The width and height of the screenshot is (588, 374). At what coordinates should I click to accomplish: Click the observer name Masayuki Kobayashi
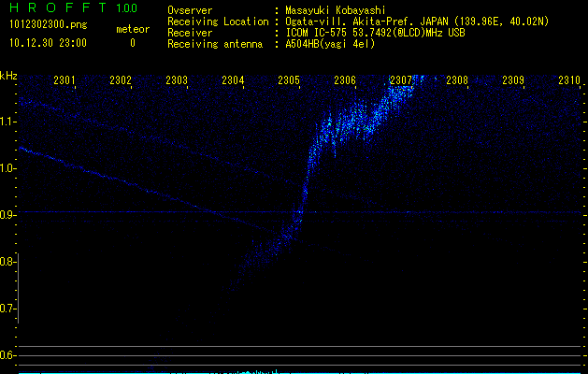[336, 10]
